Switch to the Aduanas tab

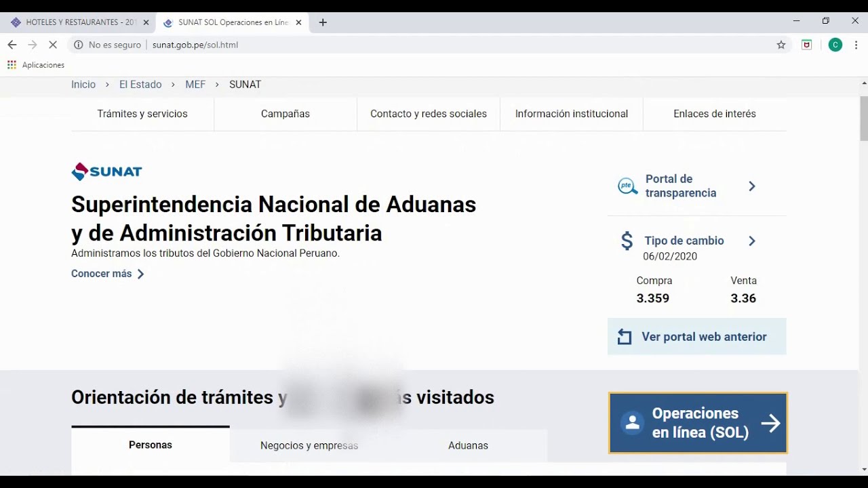coord(468,445)
